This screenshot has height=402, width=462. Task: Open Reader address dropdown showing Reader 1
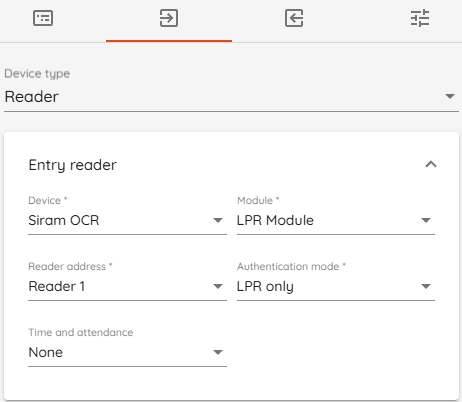click(x=127, y=286)
